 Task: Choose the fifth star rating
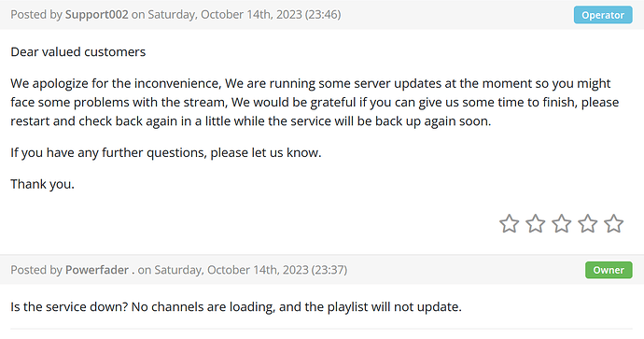pos(614,223)
